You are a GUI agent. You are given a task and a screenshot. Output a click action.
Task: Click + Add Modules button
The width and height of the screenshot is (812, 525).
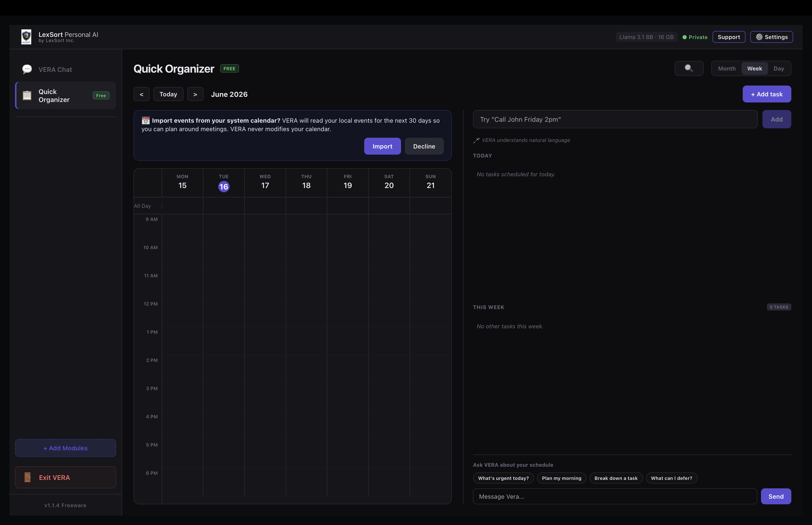pyautogui.click(x=65, y=448)
